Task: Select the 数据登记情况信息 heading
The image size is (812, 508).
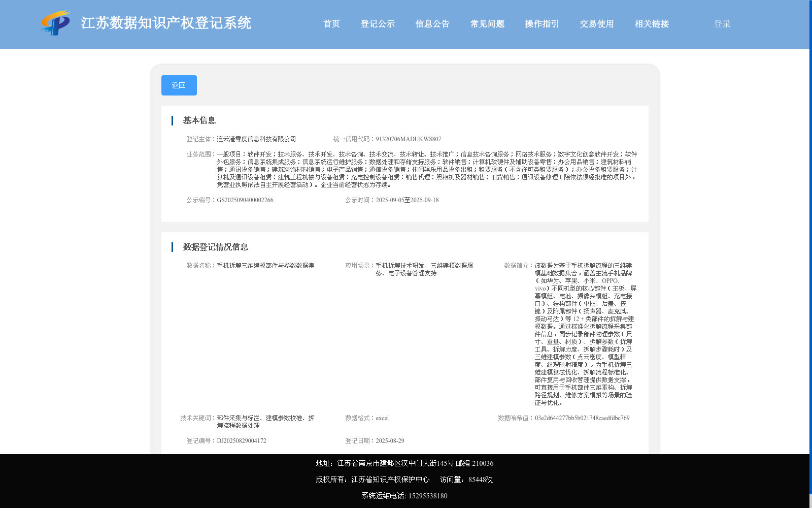Action: coord(216,247)
